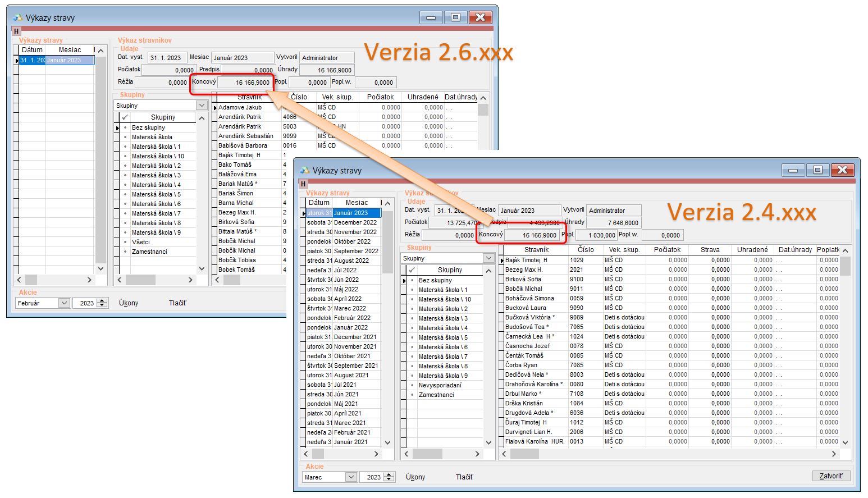This screenshot has height=498, width=868.
Task: Close the Verzia 2.4 window with X
Action: click(x=842, y=170)
